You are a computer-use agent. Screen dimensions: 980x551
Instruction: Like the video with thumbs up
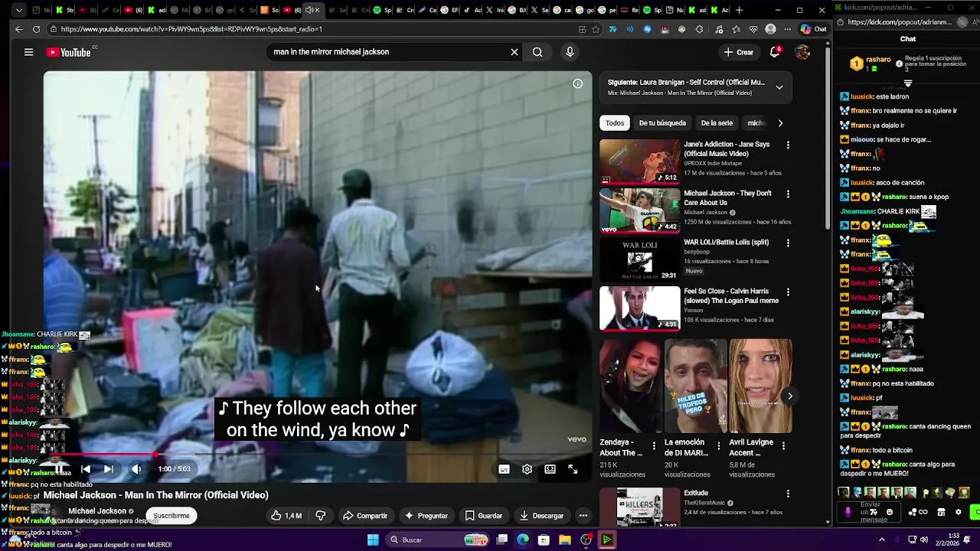click(x=286, y=516)
